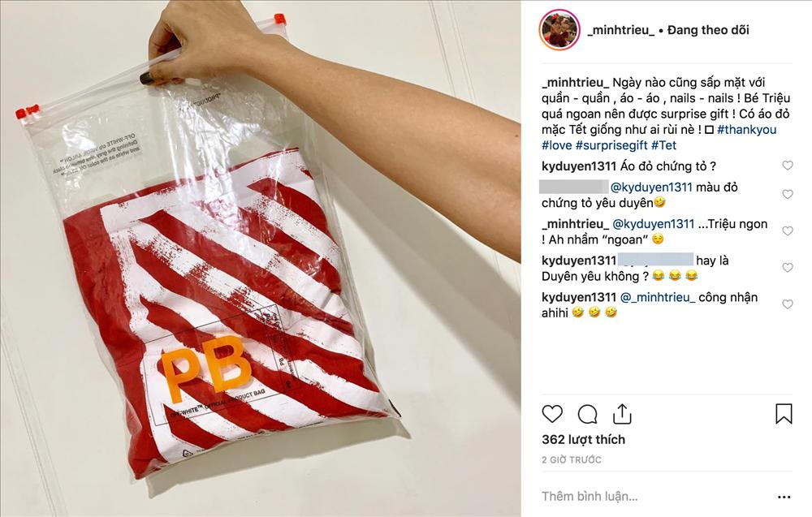Like the comment "Áo đỏ chứng tỏ ?"
The height and width of the screenshot is (517, 812).
787,166
